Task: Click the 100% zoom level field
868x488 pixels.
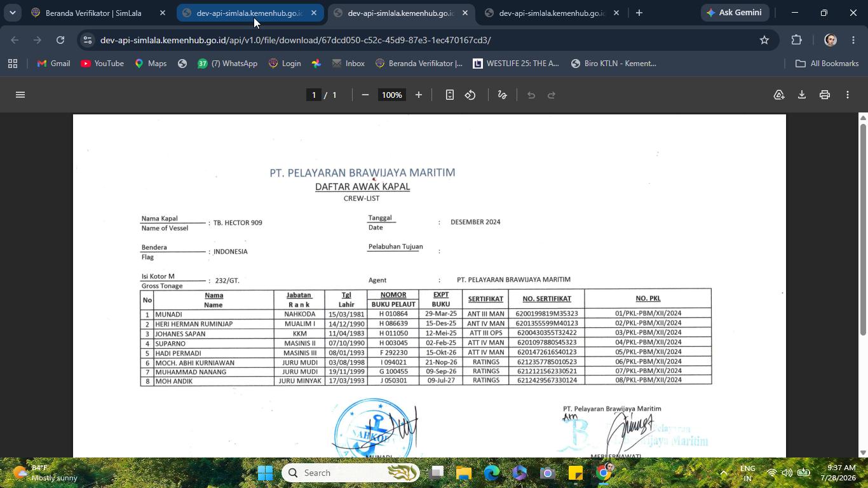Action: [392, 95]
